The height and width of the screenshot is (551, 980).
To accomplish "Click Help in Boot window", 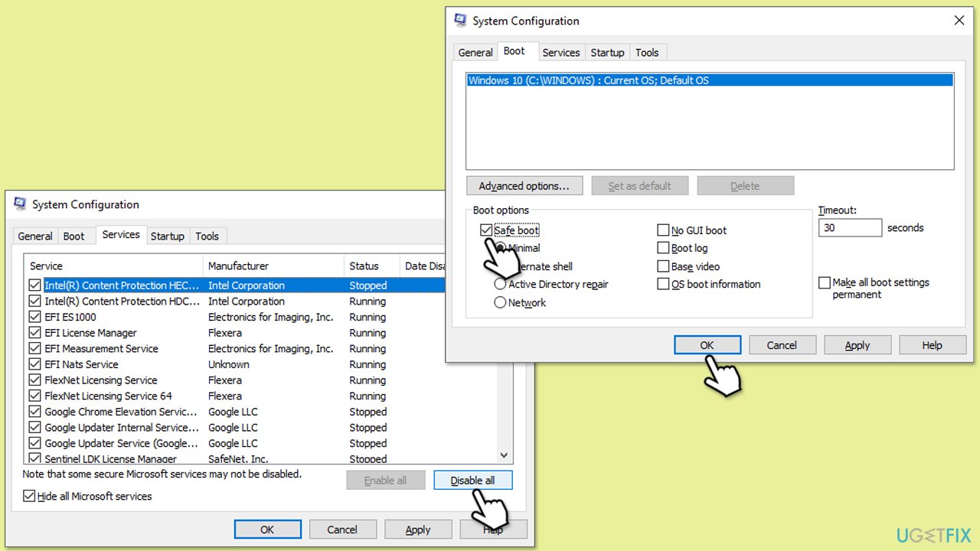I will 932,345.
